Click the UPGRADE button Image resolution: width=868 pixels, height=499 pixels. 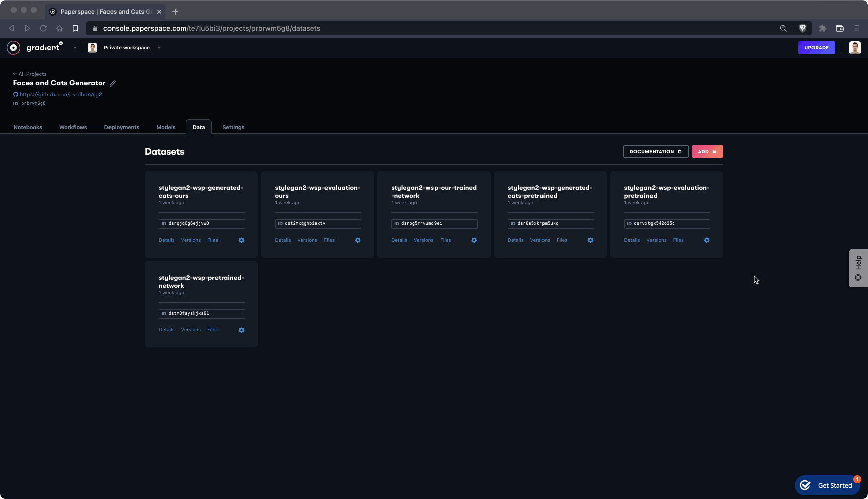click(x=816, y=48)
